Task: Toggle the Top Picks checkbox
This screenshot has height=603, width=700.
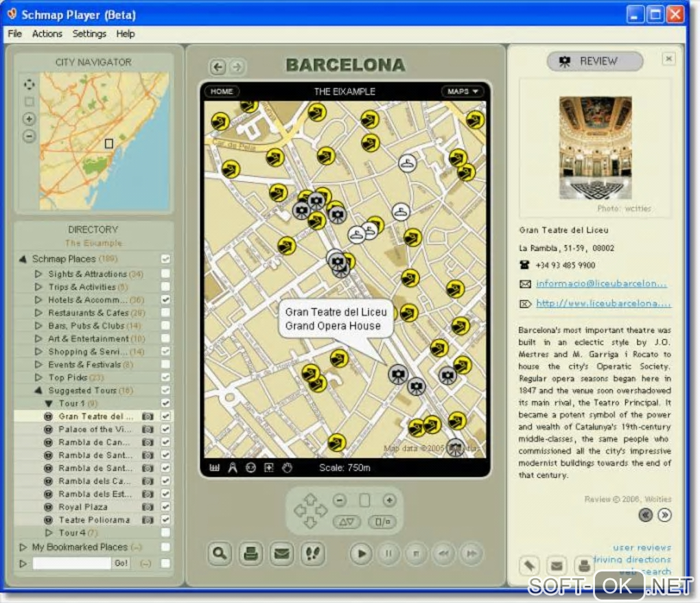Action: (x=165, y=377)
